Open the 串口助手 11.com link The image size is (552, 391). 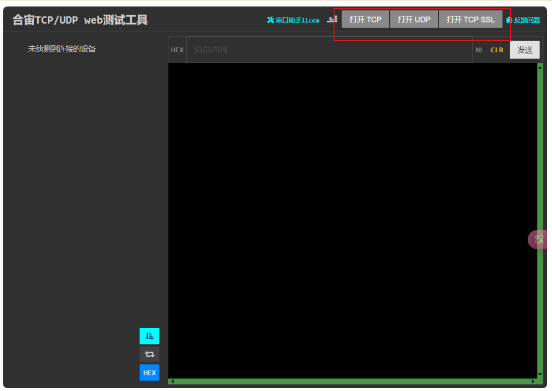pos(293,20)
